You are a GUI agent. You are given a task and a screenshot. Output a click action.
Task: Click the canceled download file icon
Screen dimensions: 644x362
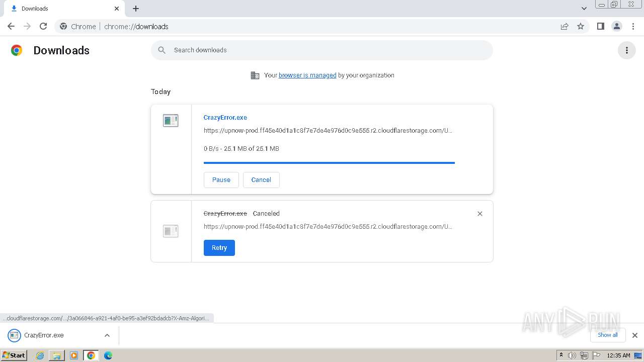coord(171,231)
